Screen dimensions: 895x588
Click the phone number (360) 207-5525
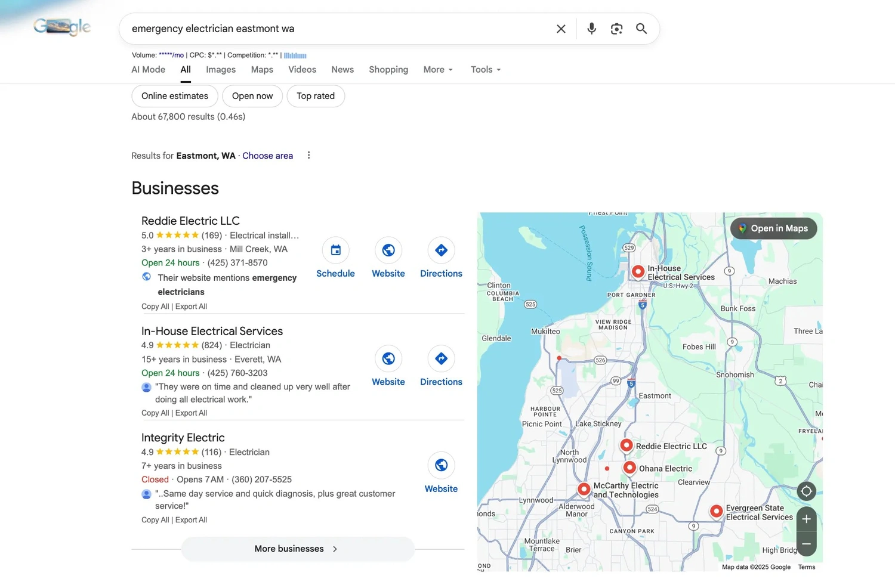click(x=261, y=479)
